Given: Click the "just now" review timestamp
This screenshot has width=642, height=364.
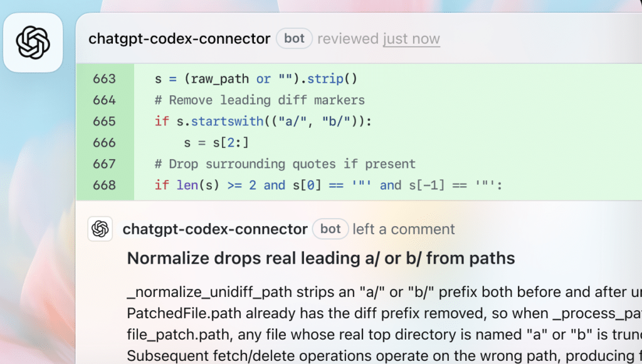Looking at the screenshot, I should 411,39.
